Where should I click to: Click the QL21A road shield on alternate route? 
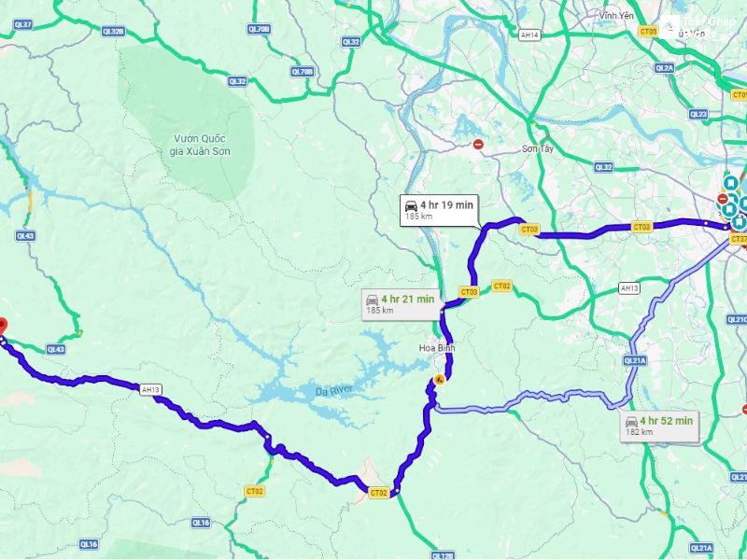pyautogui.click(x=635, y=361)
